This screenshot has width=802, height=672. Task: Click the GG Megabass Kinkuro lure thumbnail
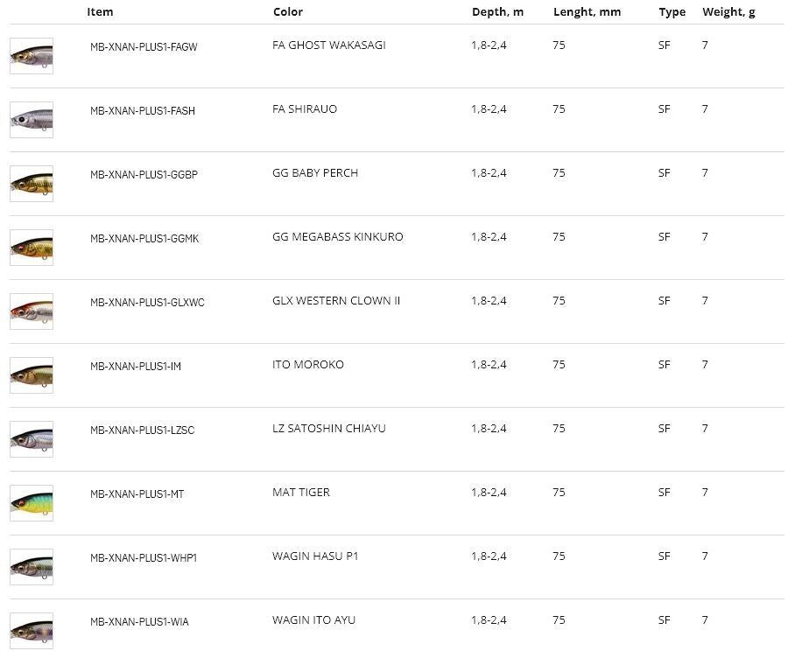coord(32,248)
